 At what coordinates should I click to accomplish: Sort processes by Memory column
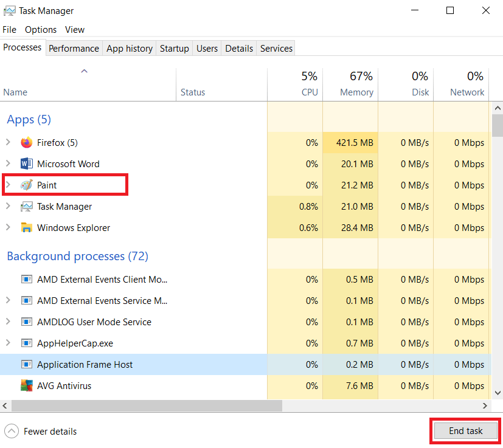[x=350, y=84]
